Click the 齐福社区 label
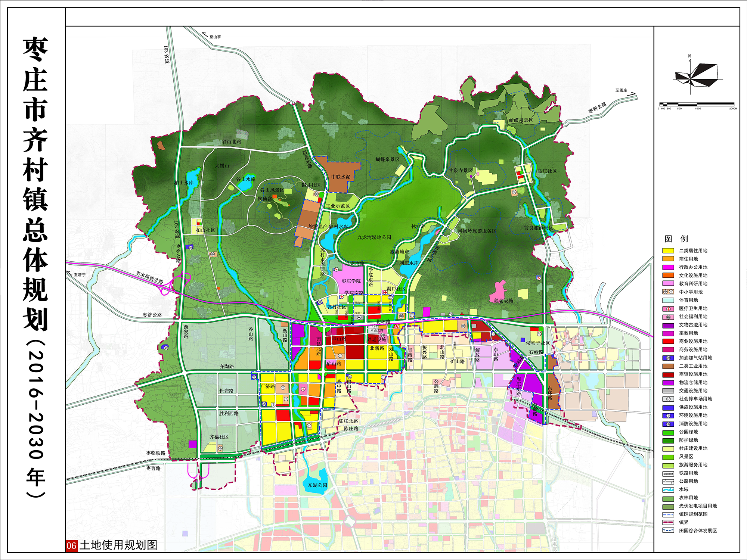The height and width of the screenshot is (560, 747). 219,437
